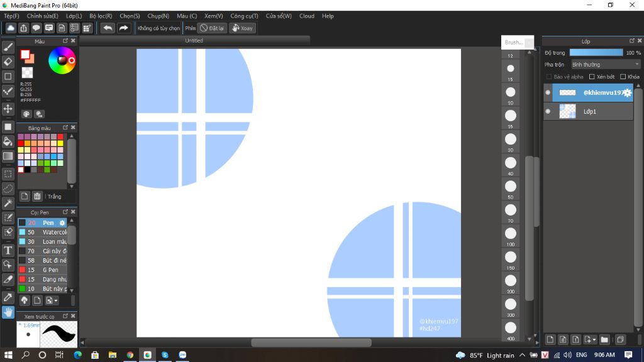The image size is (644, 362).
Task: Select the Select Pen tool
Action: (8, 217)
